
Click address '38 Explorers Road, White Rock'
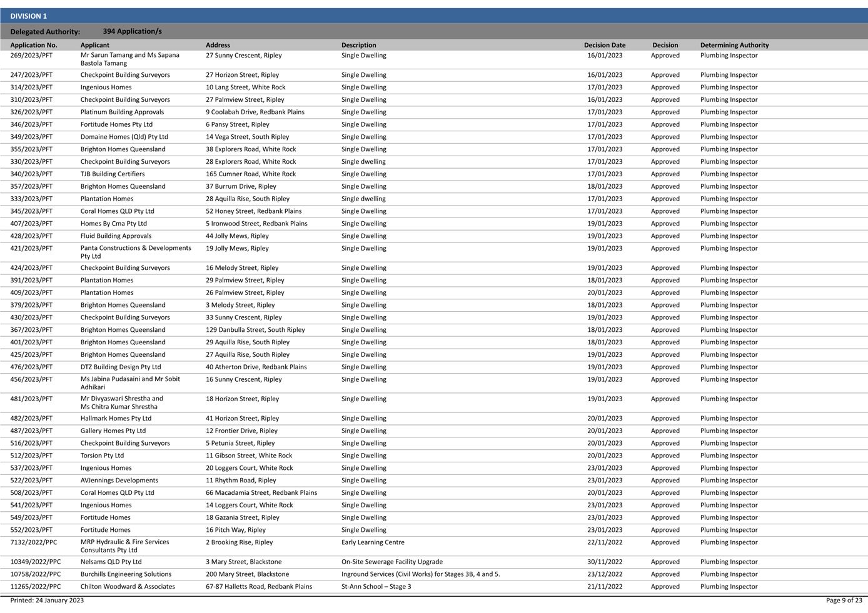click(x=251, y=149)
